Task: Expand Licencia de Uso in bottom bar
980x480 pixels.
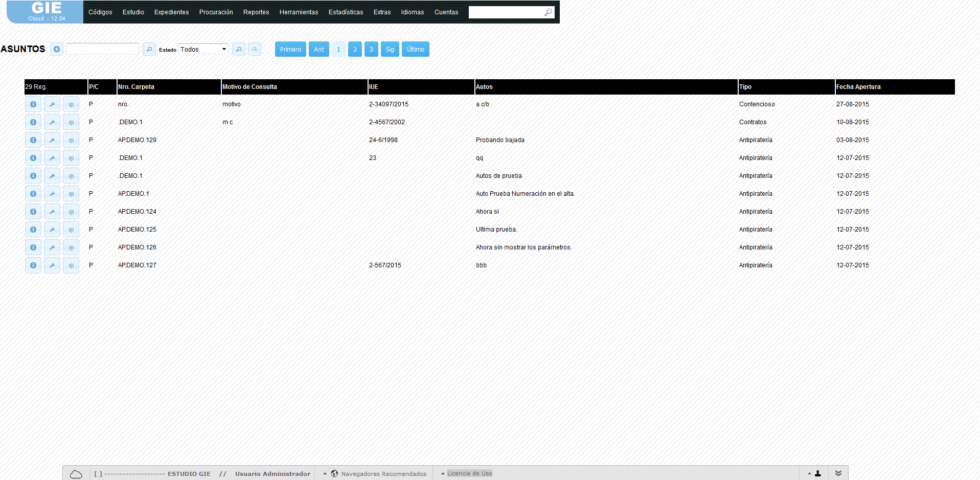Action: click(x=467, y=473)
